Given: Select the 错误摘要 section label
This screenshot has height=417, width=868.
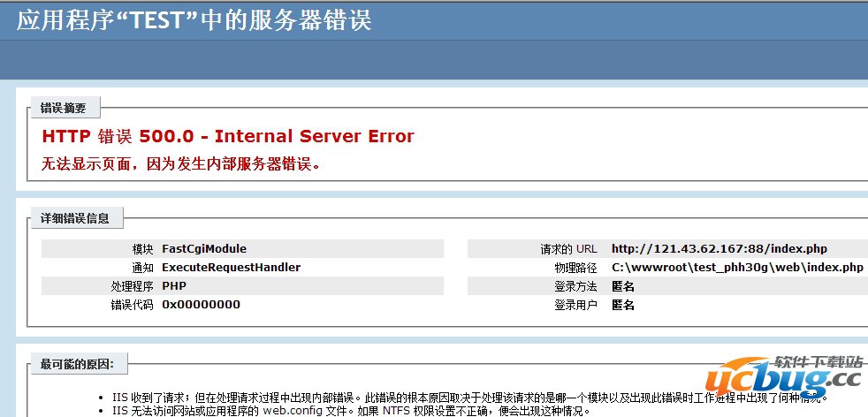Looking at the screenshot, I should click(64, 109).
